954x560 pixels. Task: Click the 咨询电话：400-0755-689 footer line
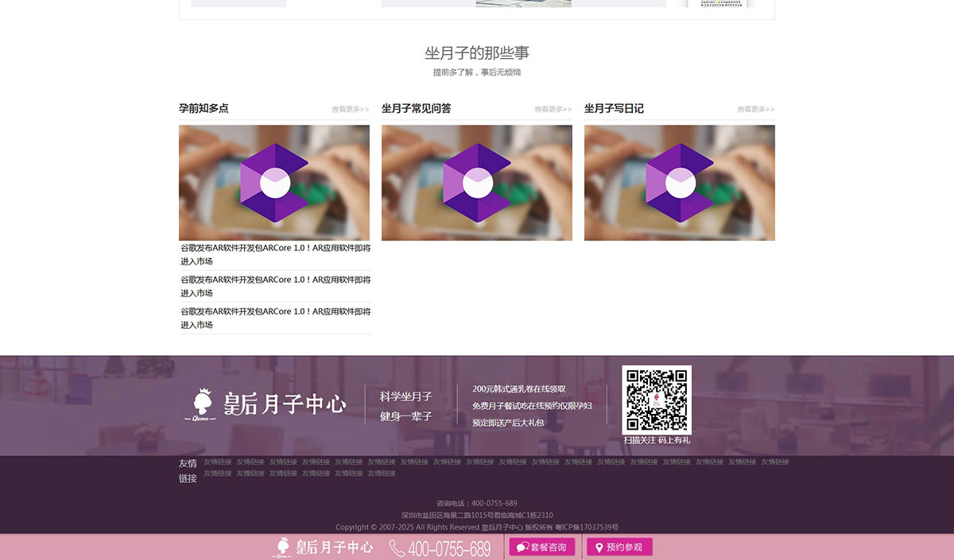[477, 504]
